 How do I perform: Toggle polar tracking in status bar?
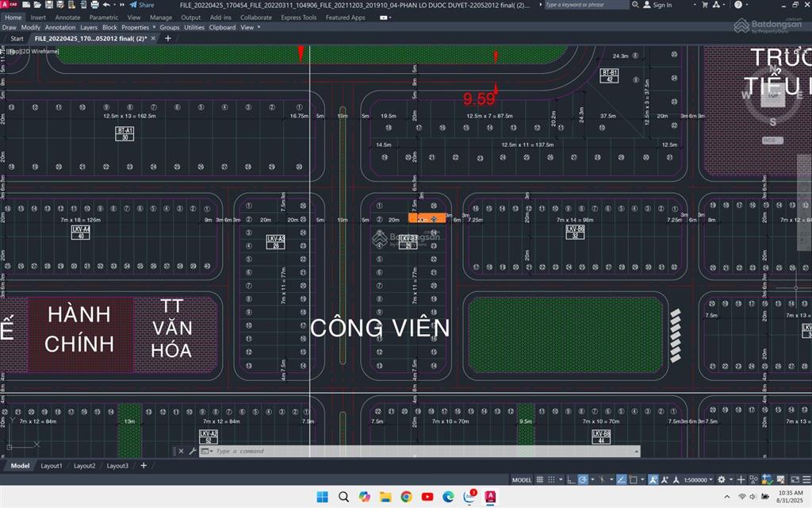[x=583, y=480]
